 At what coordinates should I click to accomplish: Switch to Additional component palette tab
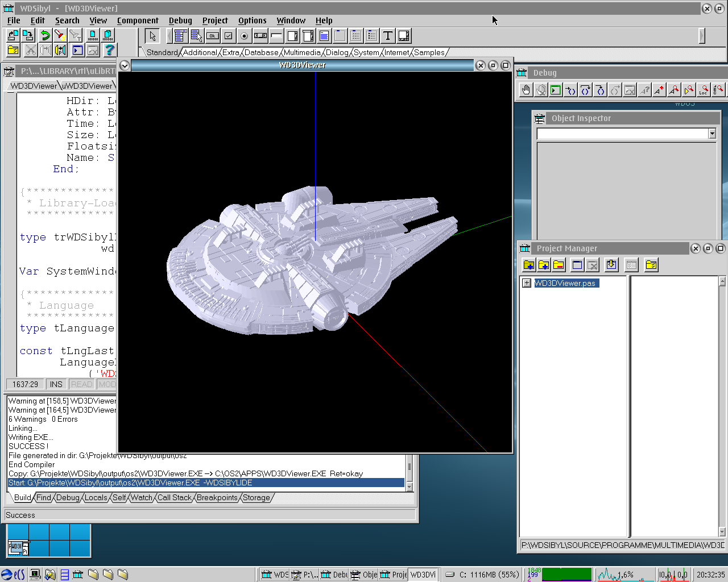coord(200,52)
